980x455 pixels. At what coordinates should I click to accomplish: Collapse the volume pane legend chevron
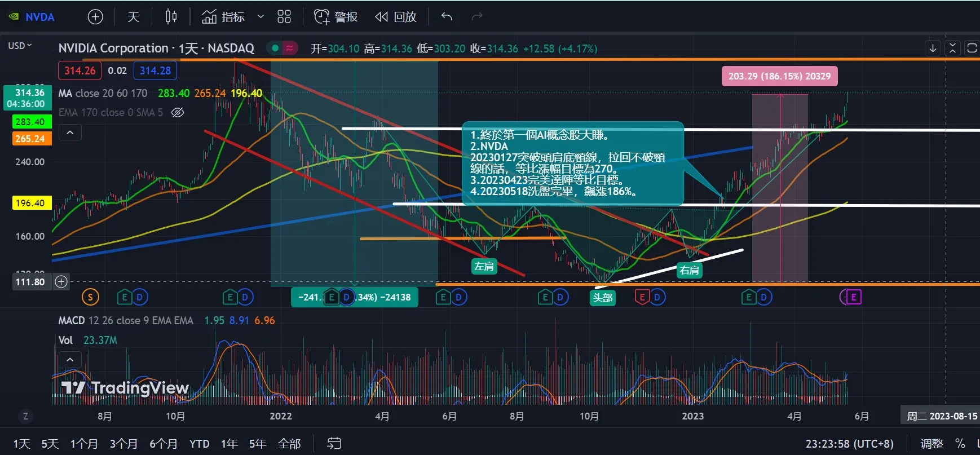point(70,359)
